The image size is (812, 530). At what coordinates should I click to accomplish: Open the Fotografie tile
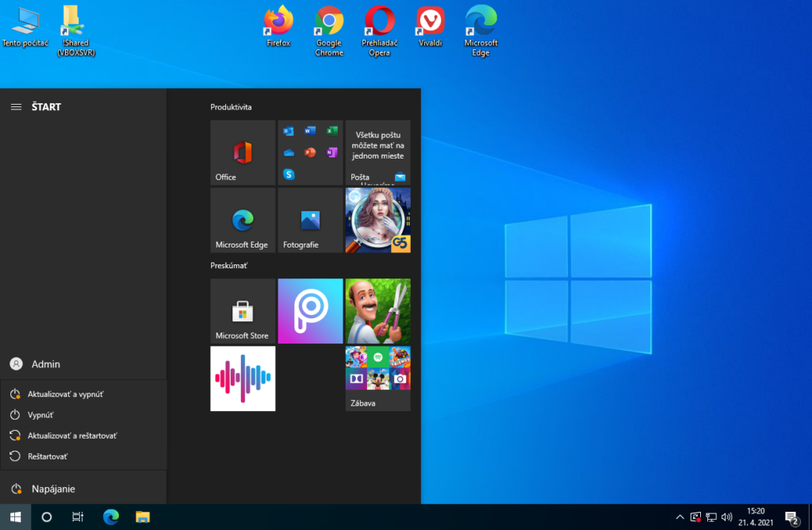[x=310, y=221]
